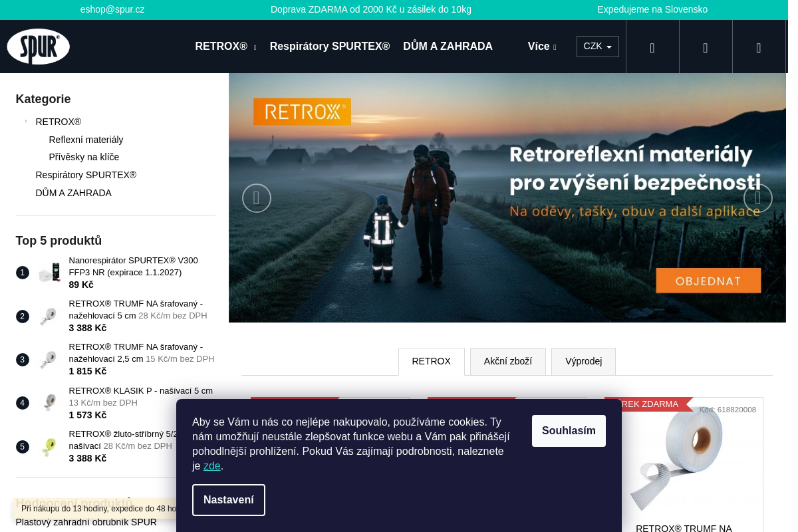
Task: Click the rightmost header icon near page edge
Action: point(759,47)
